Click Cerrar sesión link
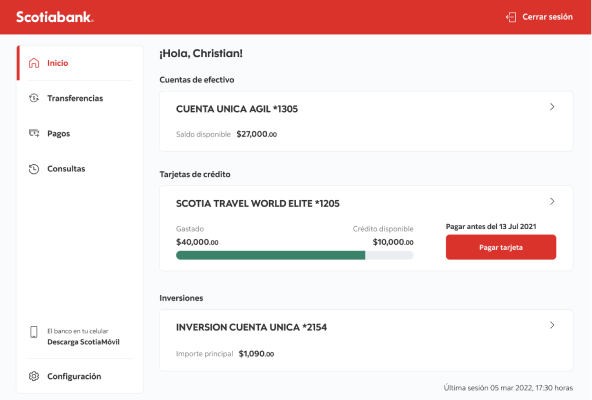The image size is (592, 400). [x=547, y=17]
